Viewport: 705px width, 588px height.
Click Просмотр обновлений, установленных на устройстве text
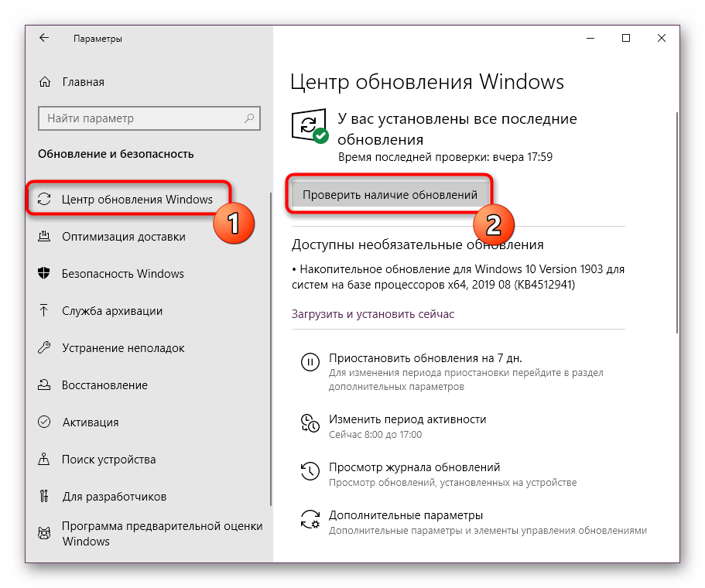pos(452,482)
